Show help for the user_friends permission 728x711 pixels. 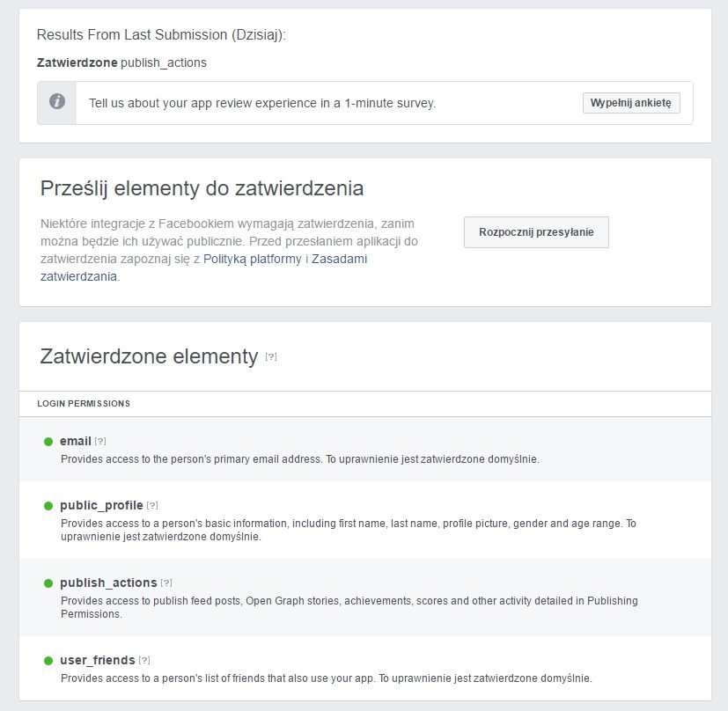click(145, 661)
